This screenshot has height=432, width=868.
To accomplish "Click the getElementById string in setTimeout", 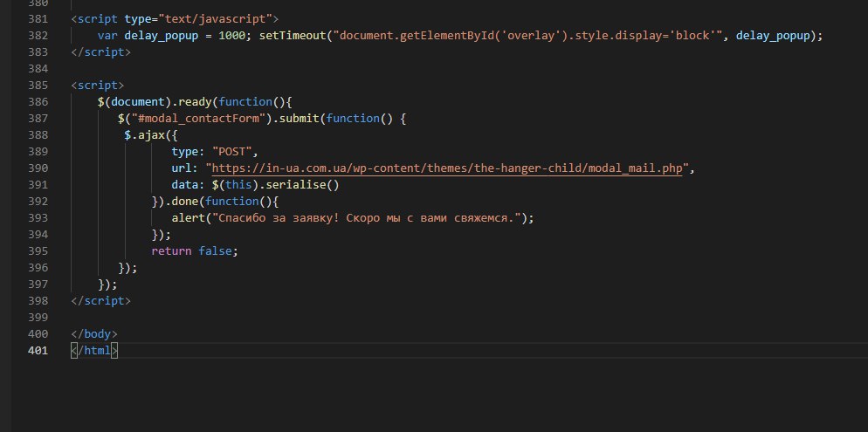I will [x=527, y=36].
